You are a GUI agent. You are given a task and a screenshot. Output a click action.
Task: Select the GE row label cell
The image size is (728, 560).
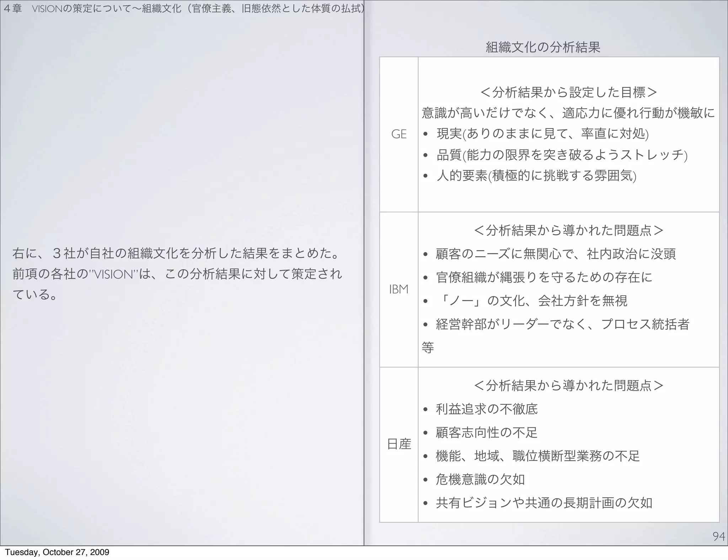(x=398, y=134)
